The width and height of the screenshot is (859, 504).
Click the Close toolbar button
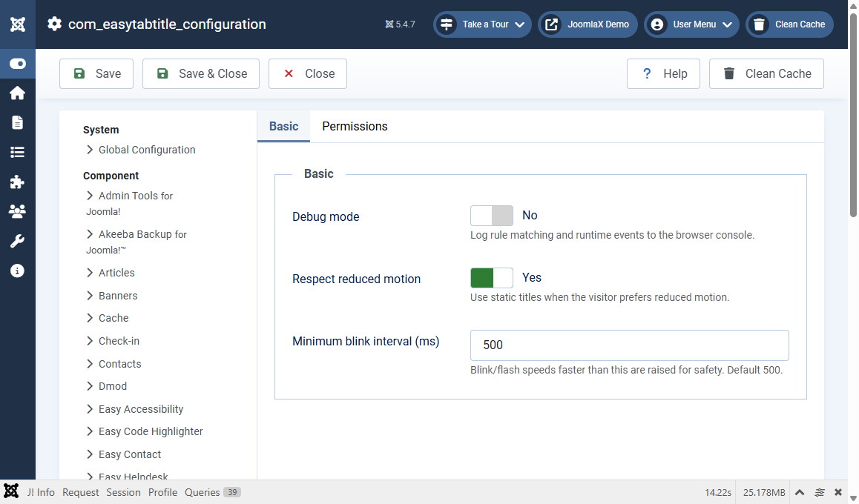pyautogui.click(x=308, y=74)
